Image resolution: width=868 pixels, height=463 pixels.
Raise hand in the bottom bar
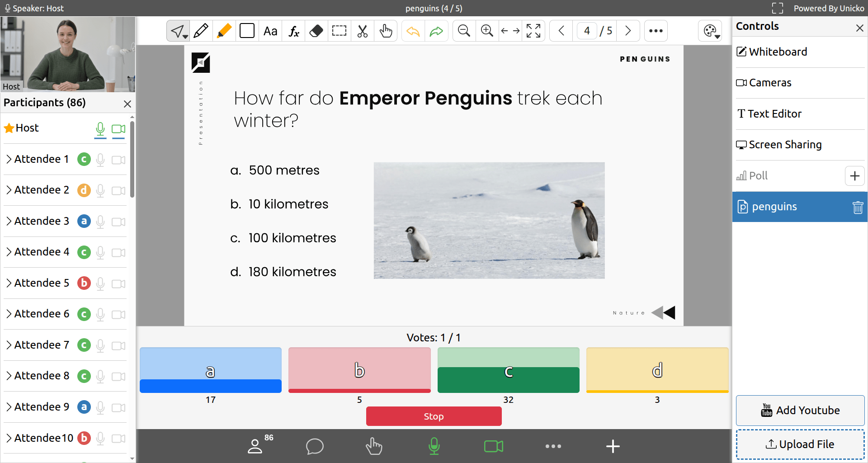tap(374, 446)
